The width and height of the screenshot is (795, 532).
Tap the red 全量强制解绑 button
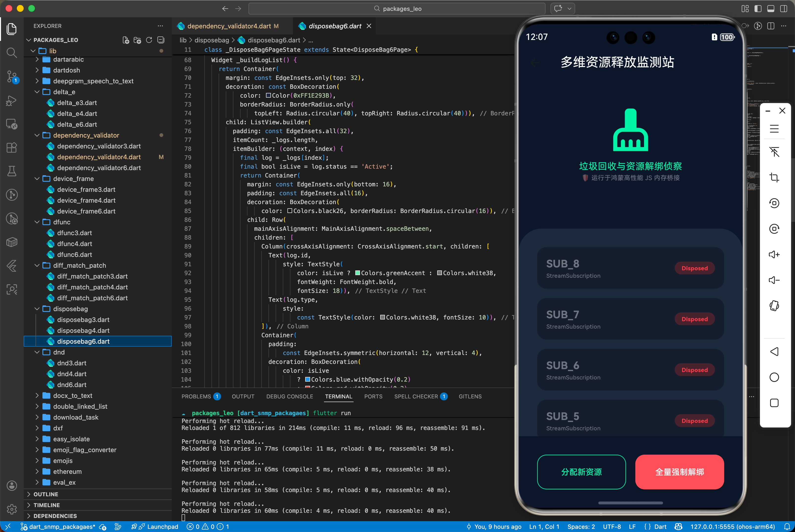point(679,472)
